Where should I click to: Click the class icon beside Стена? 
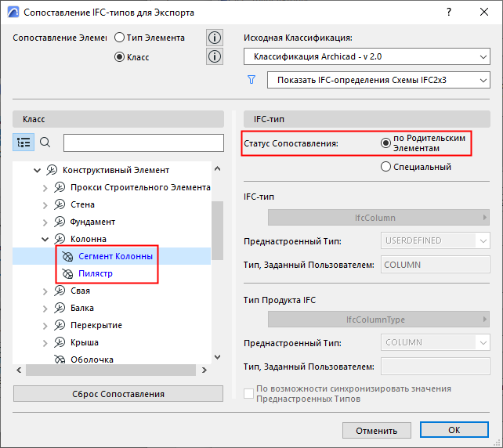pyautogui.click(x=60, y=204)
